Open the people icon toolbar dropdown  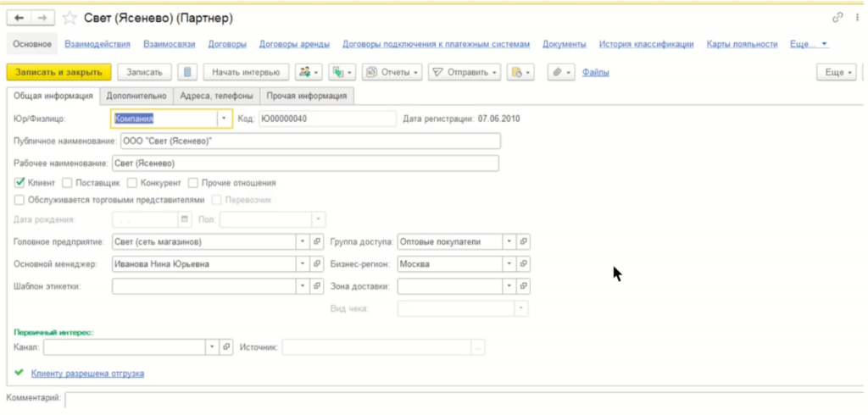309,72
